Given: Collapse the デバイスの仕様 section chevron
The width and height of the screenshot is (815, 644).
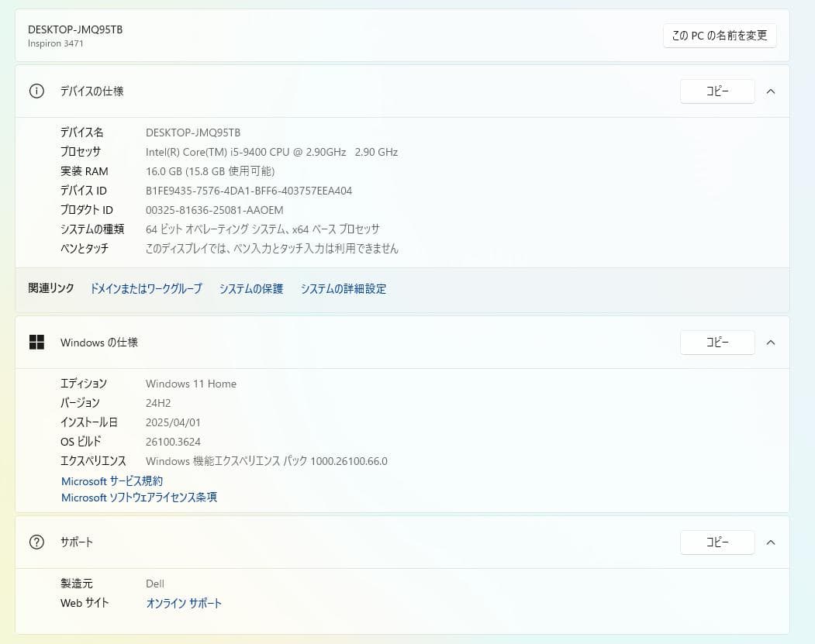Looking at the screenshot, I should coord(770,91).
